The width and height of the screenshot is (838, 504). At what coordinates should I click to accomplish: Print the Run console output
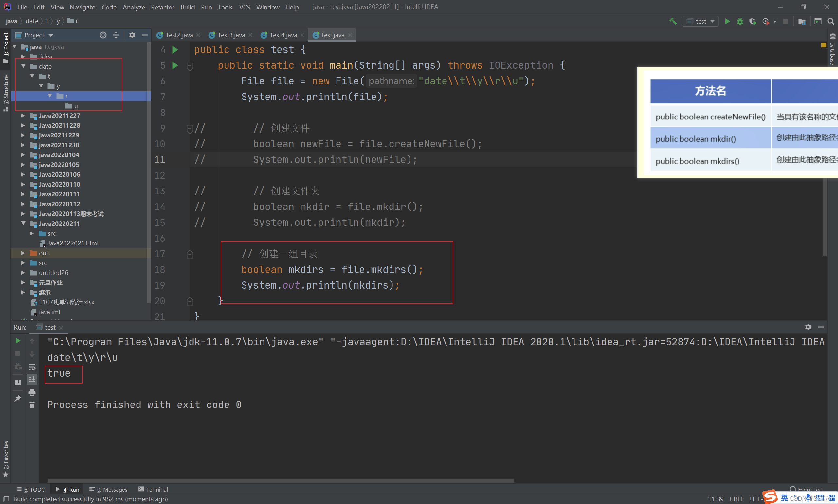coord(32,393)
